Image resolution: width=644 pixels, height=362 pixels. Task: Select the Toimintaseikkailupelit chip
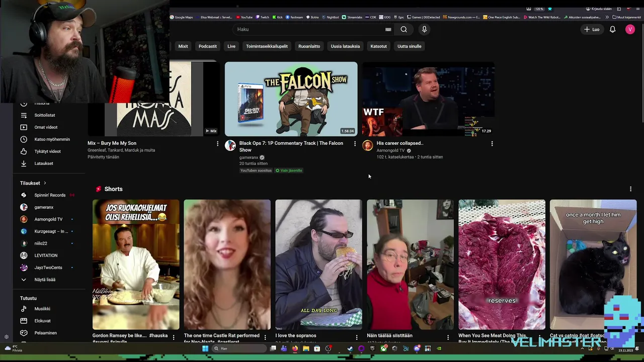[x=267, y=46]
